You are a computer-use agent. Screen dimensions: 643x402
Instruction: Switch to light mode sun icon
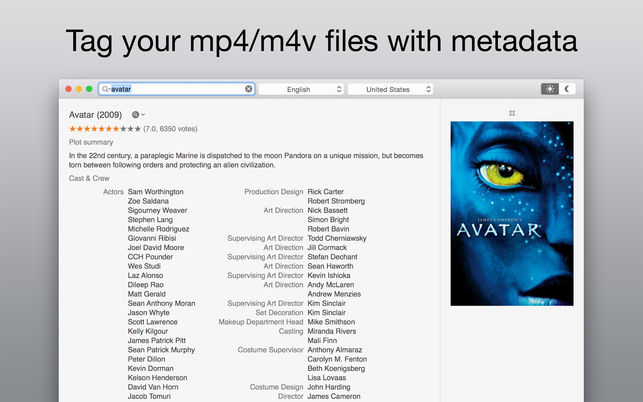(550, 89)
